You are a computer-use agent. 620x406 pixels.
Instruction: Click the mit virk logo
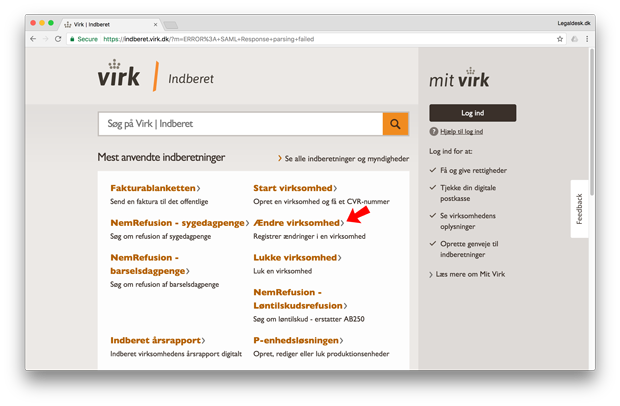point(459,78)
